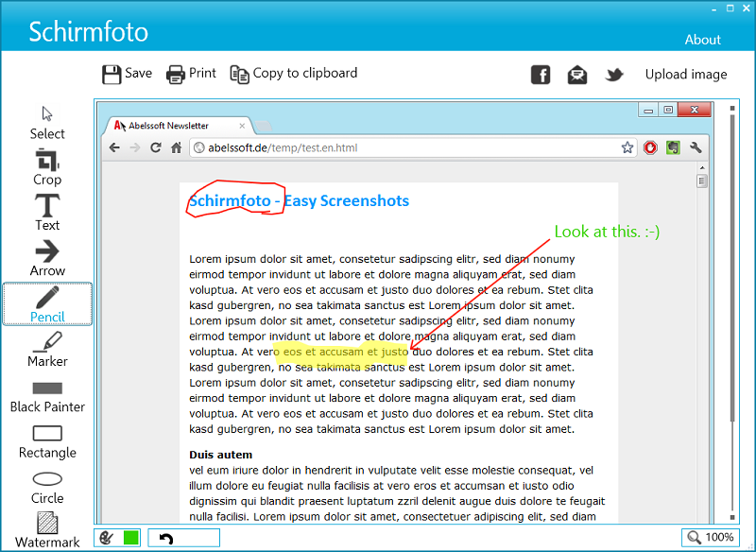This screenshot has height=552, width=756.
Task: Click the Schirmfoto canvas vertical scrollbar
Action: coord(731,313)
